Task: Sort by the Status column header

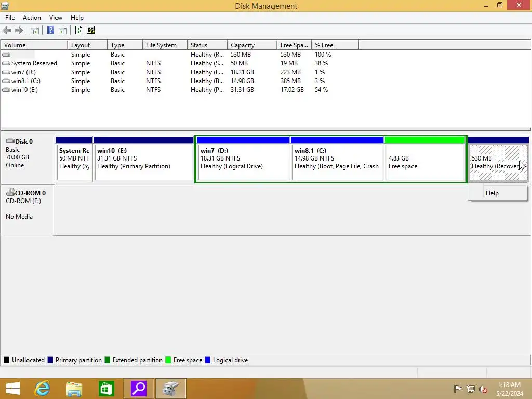Action: click(207, 45)
